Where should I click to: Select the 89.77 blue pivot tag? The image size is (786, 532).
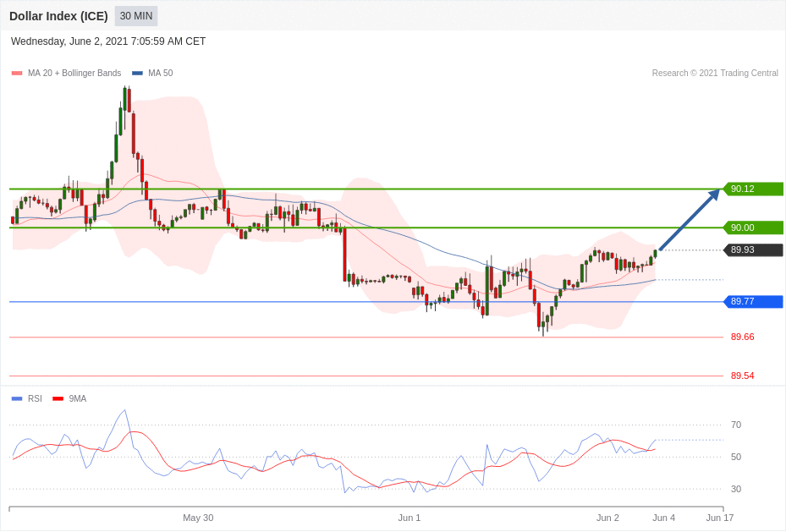tap(753, 301)
